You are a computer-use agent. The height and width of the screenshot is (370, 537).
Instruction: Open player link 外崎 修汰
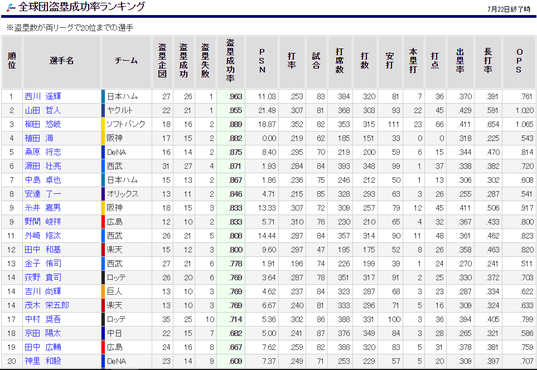click(x=43, y=236)
